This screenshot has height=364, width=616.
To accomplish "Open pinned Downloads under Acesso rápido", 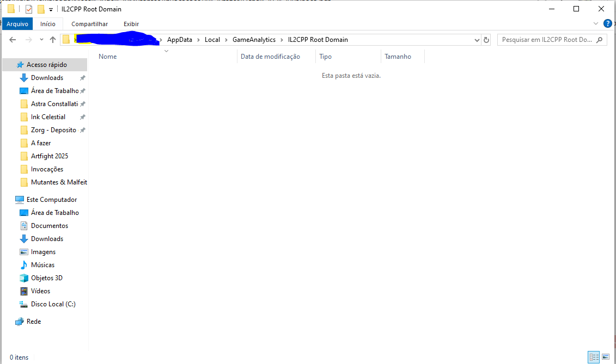I will [x=47, y=78].
